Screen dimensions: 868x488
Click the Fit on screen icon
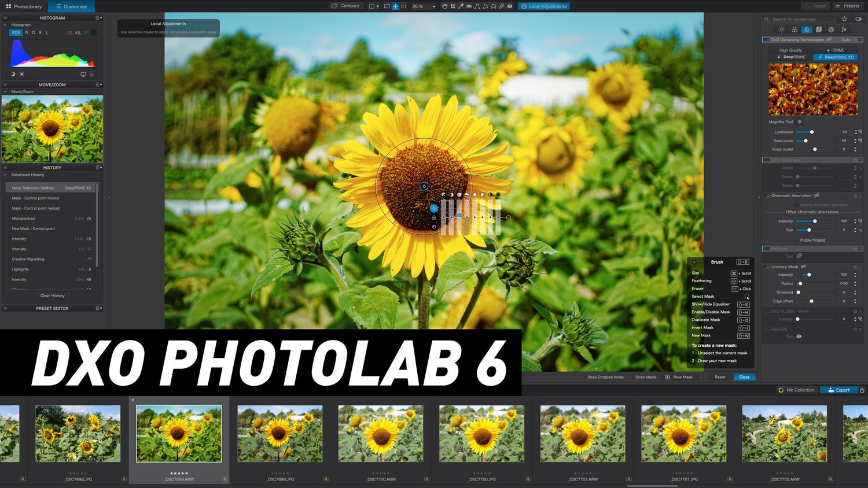pos(387,6)
